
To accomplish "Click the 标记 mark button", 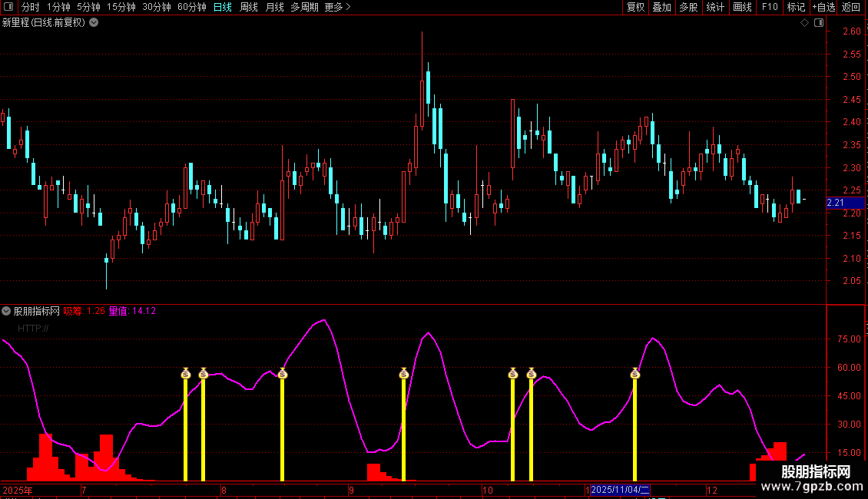I will coord(796,7).
